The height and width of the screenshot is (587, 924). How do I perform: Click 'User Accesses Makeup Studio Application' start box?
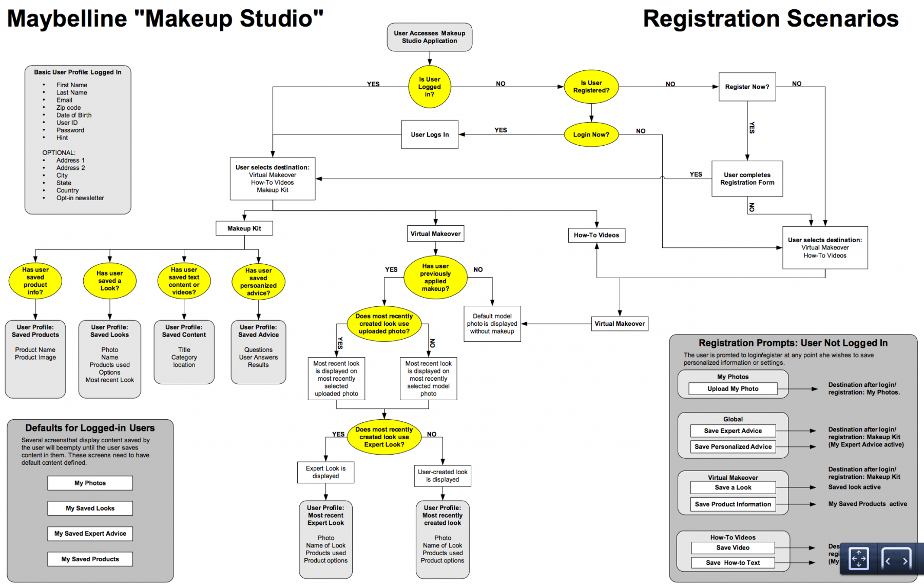(x=430, y=37)
